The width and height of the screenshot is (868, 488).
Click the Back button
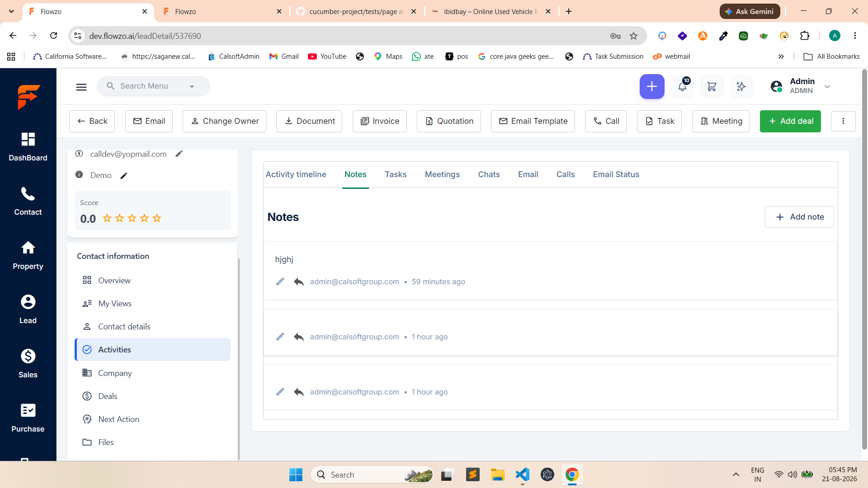pos(92,121)
